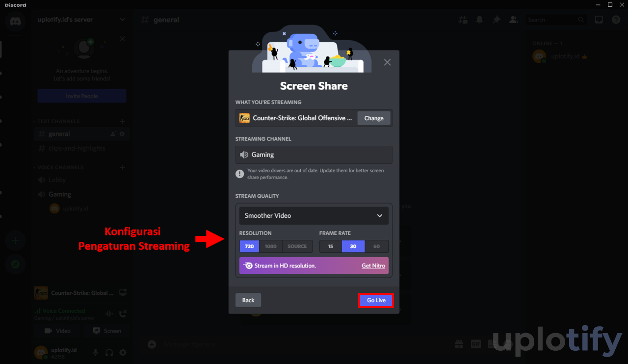628x364 pixels.
Task: Select SOURCE resolution
Action: [297, 246]
